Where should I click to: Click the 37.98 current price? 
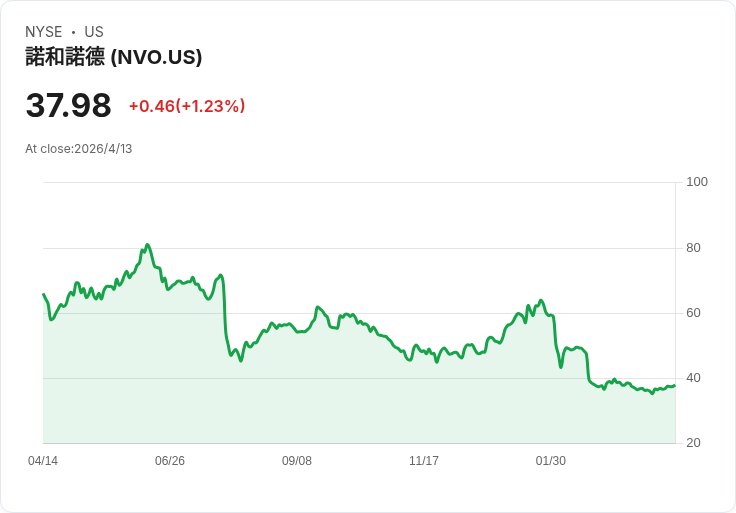click(x=68, y=106)
